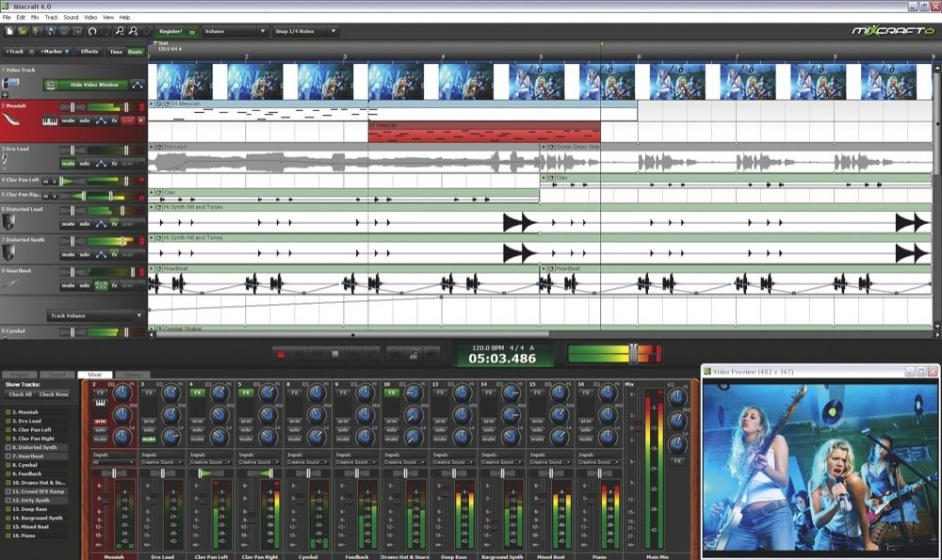Zoom out with the magnifier minus icon

[120, 31]
